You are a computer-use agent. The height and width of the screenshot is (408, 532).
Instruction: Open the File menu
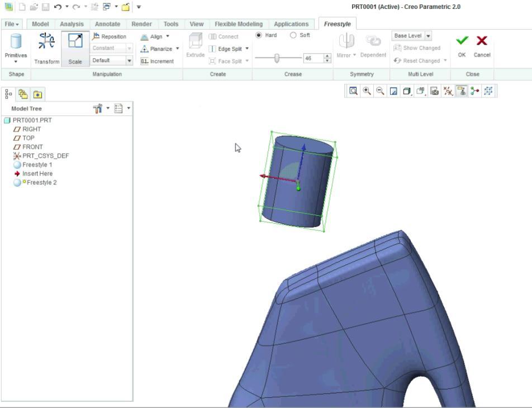(12, 24)
